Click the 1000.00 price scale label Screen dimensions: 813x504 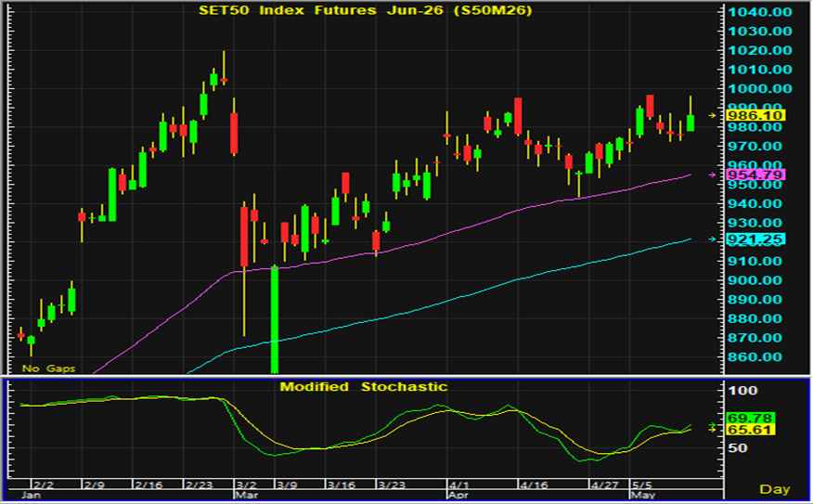[x=760, y=89]
